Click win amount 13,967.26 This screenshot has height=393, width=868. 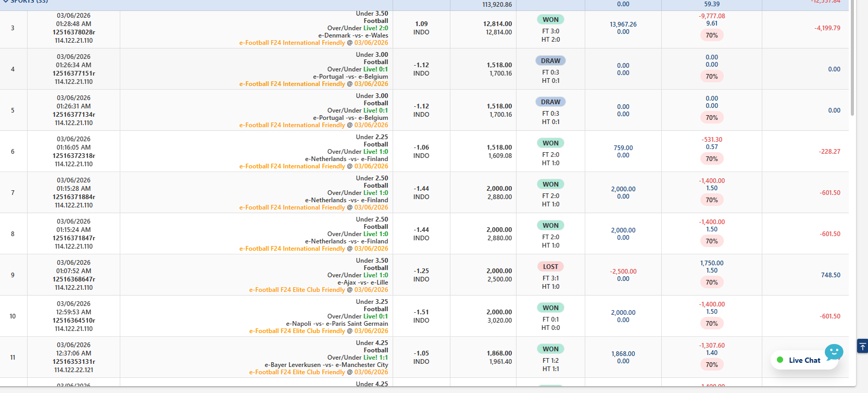623,24
